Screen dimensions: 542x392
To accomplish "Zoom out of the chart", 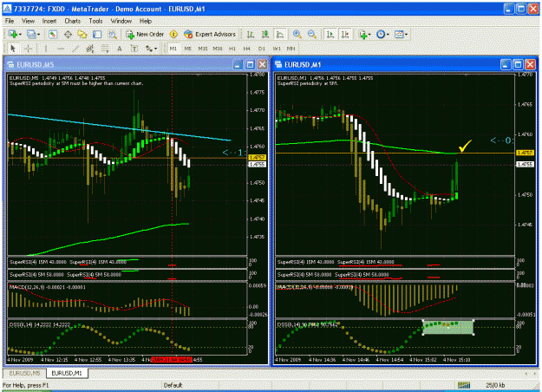I will tap(312, 34).
